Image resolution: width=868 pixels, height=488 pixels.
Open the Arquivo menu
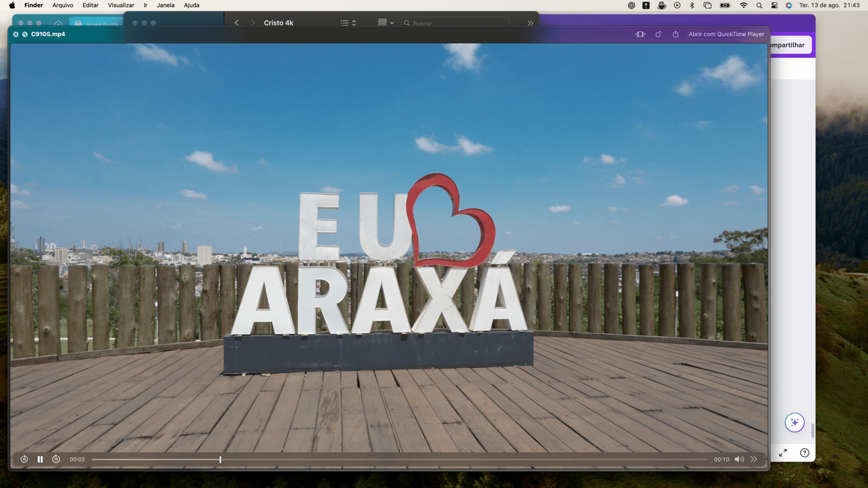click(63, 5)
